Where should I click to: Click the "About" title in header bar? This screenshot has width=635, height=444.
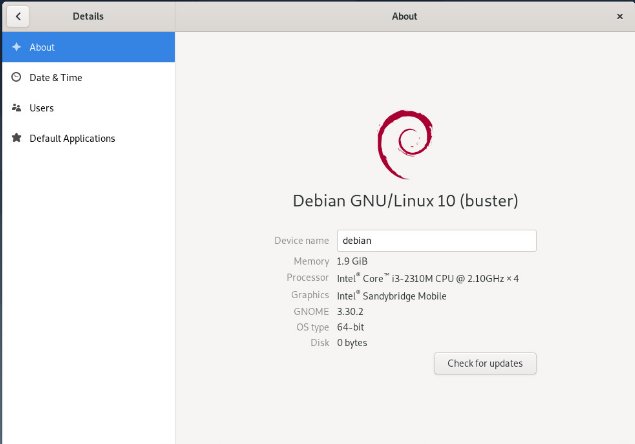point(404,16)
